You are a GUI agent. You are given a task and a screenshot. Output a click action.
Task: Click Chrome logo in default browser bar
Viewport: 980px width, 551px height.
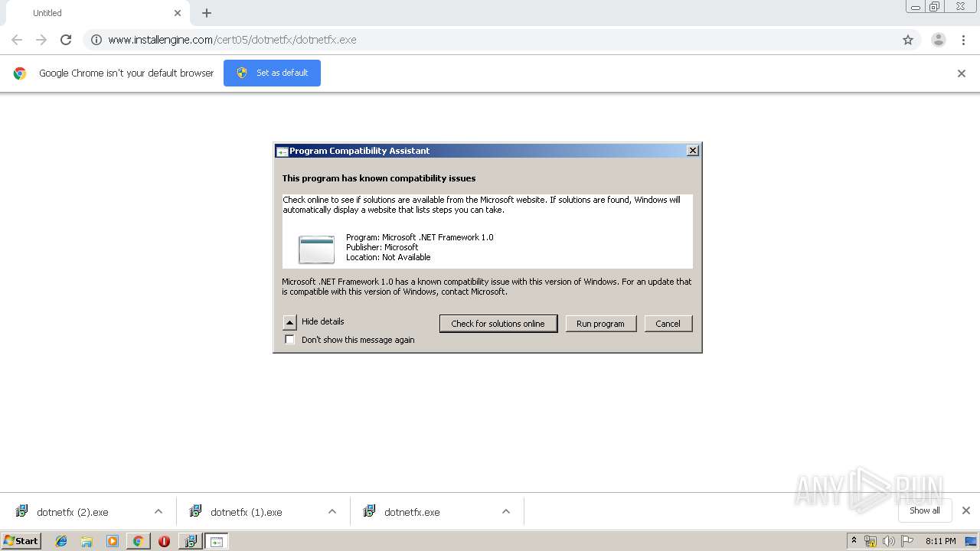(x=20, y=73)
